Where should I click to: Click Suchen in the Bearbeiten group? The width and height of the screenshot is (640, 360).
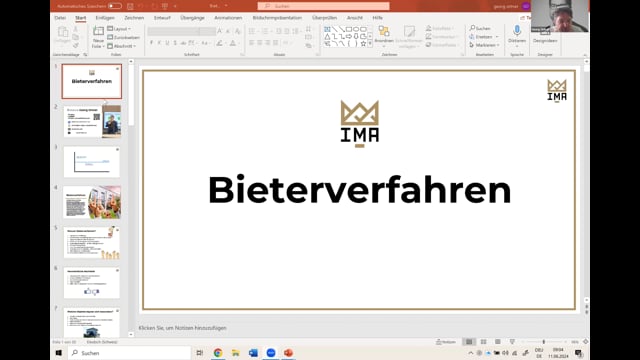pyautogui.click(x=480, y=28)
